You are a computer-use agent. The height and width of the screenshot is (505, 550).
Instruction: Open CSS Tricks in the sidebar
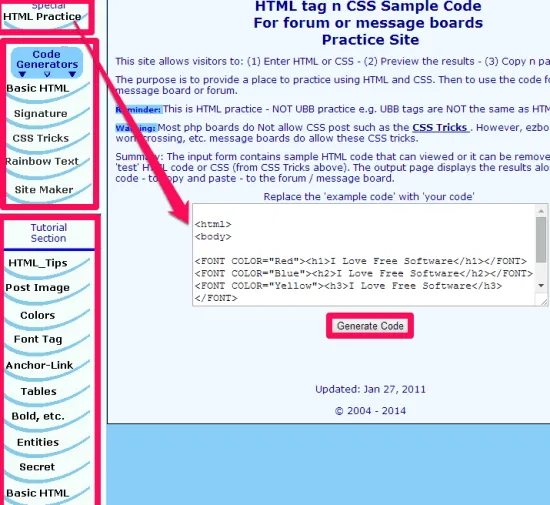41,138
